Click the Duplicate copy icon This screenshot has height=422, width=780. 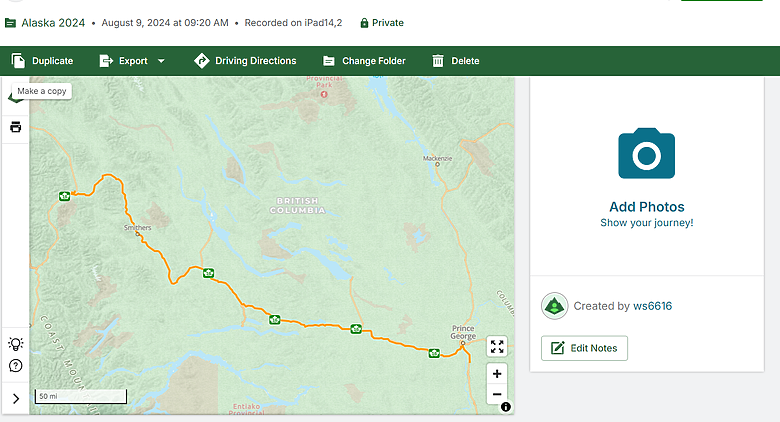point(18,61)
